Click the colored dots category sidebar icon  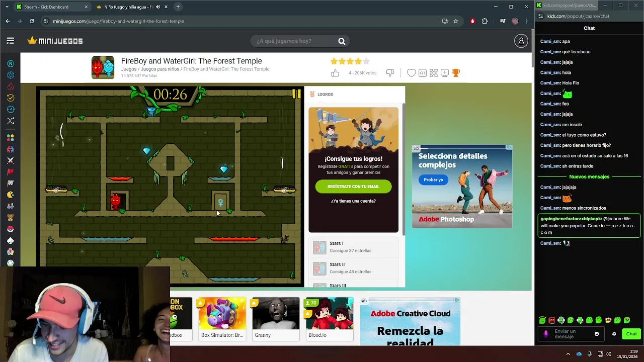point(11,138)
